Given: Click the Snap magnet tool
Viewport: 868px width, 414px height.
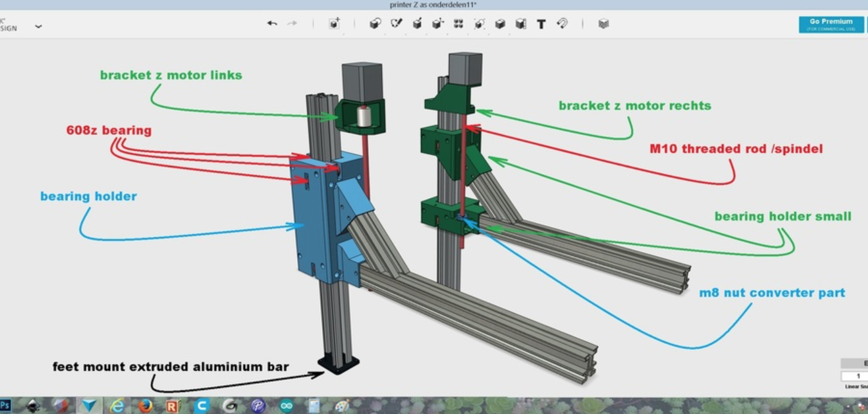Looking at the screenshot, I should coord(562,24).
